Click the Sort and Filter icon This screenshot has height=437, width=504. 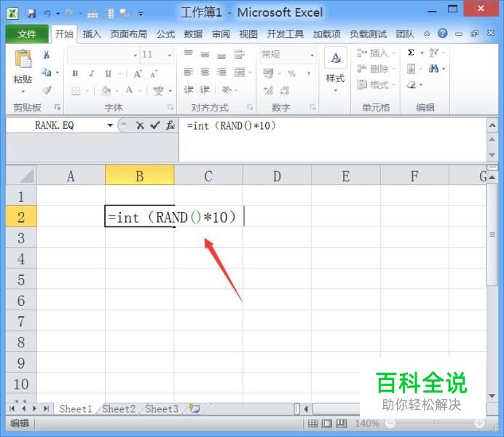coord(433,52)
